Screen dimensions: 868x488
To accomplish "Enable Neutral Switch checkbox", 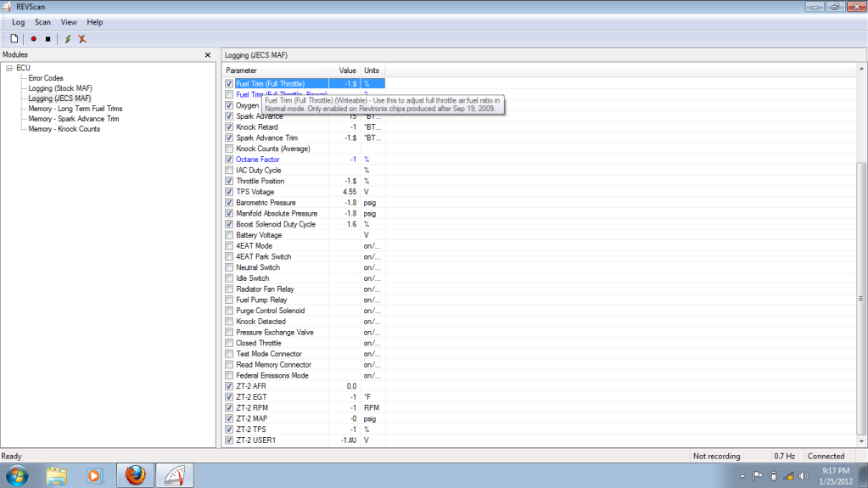I will (x=229, y=267).
